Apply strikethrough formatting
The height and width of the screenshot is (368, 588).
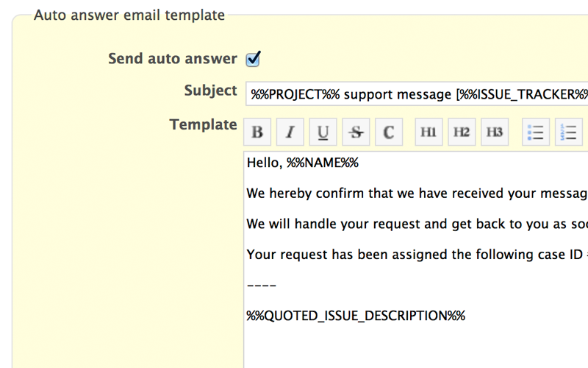click(356, 132)
